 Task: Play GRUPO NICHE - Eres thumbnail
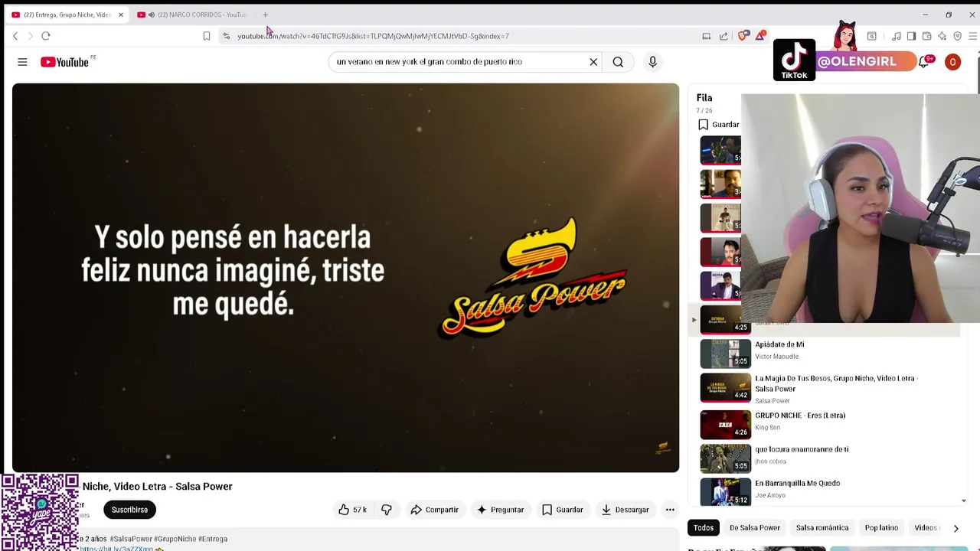click(x=726, y=425)
